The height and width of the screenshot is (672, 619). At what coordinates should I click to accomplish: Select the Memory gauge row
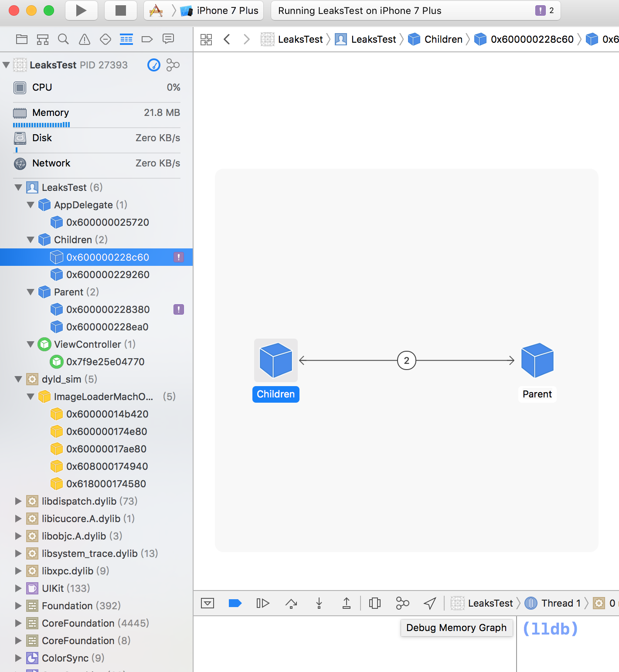pyautogui.click(x=96, y=115)
